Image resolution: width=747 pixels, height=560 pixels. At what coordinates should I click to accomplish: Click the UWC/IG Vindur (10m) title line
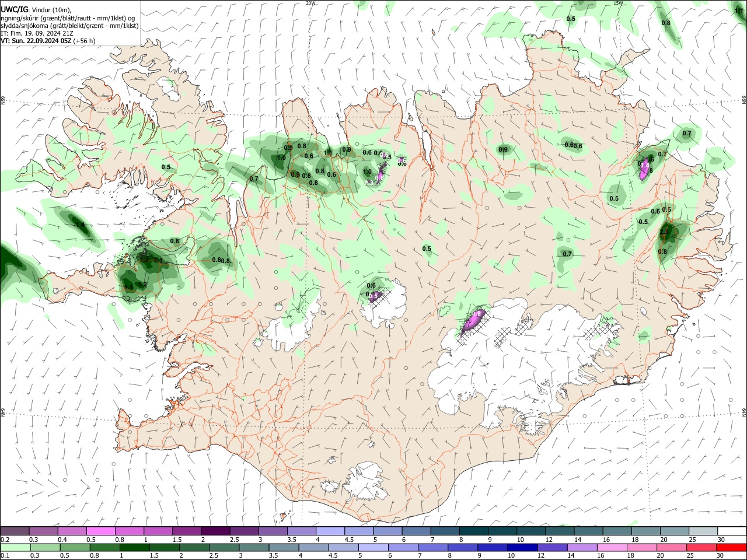coord(36,10)
